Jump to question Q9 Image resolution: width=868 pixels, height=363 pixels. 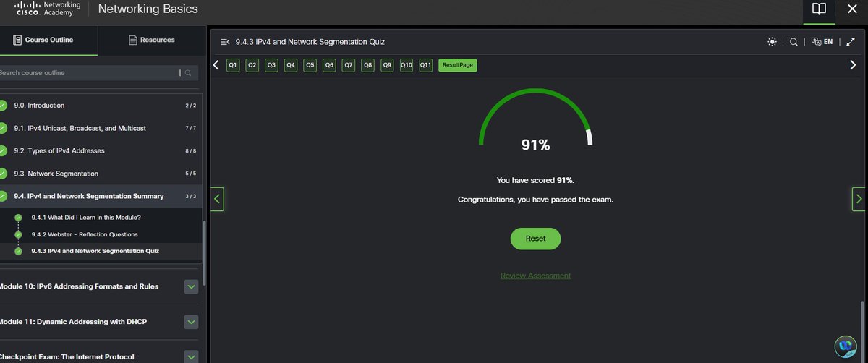pos(387,65)
